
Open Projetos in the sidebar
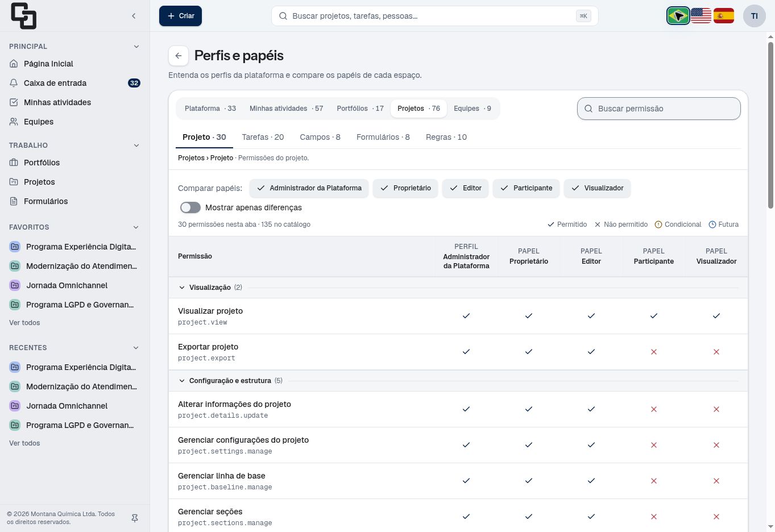click(74, 182)
